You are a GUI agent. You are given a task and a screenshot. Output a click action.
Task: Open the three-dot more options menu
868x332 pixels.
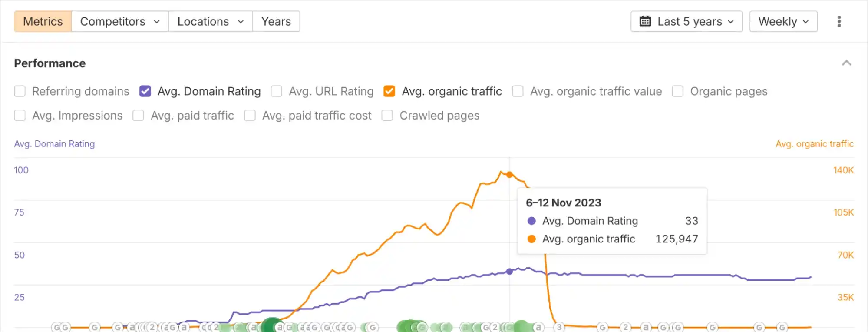click(839, 21)
